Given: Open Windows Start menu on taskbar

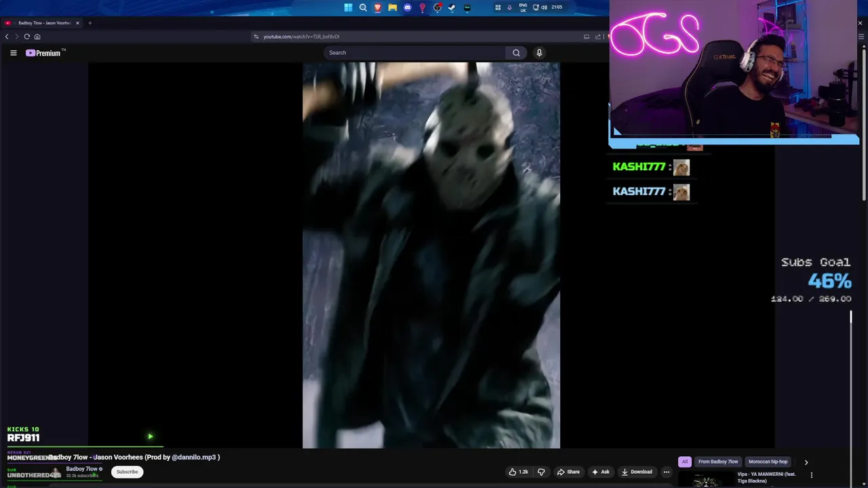Looking at the screenshot, I should (348, 7).
